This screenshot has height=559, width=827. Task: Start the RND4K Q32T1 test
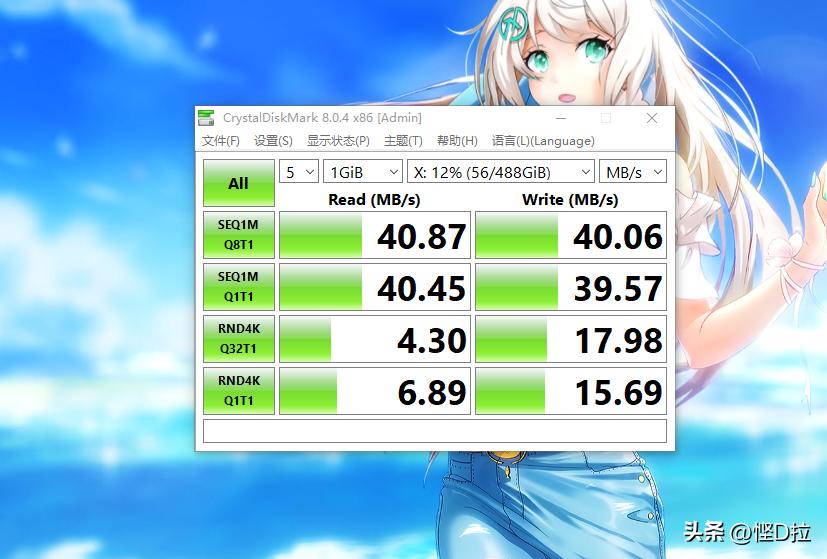click(238, 339)
